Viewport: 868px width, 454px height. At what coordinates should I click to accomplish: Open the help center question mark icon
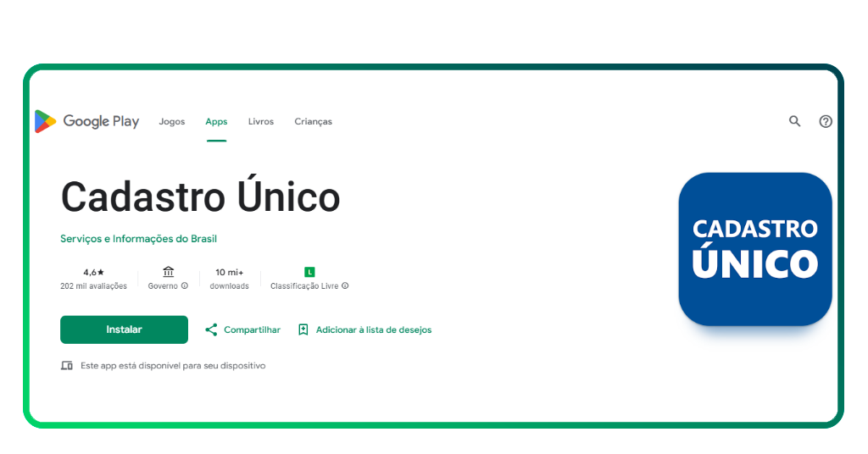click(x=826, y=121)
